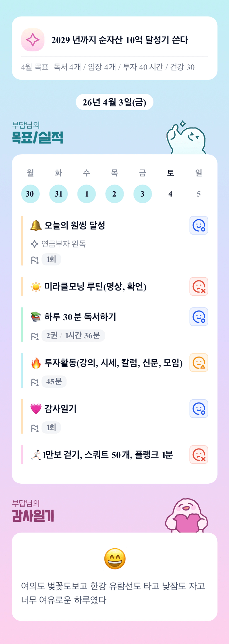Click the pink sparkle goal icon
The image size is (229, 644).
33,40
